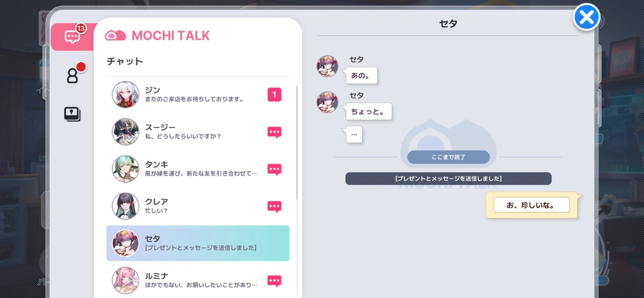Viewport: 644px width, 298px height.
Task: Click the ちょっと。 message bubble
Action: point(369,111)
